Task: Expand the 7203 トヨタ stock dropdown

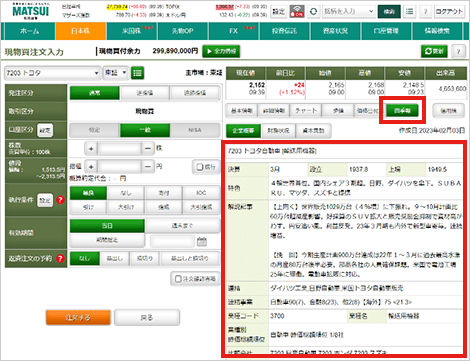Action: tap(52, 73)
